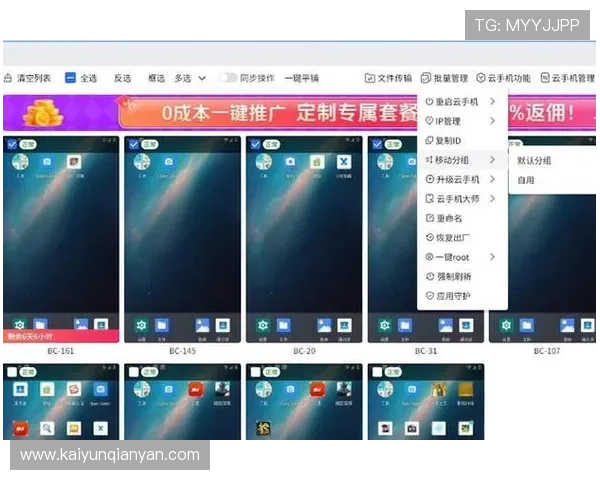Uncheck the selection box on phone BC-31

point(377,144)
